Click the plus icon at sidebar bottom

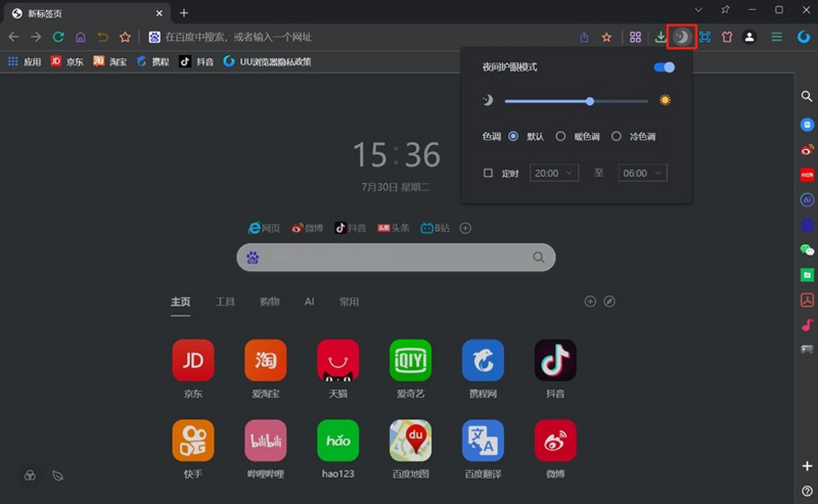[807, 466]
